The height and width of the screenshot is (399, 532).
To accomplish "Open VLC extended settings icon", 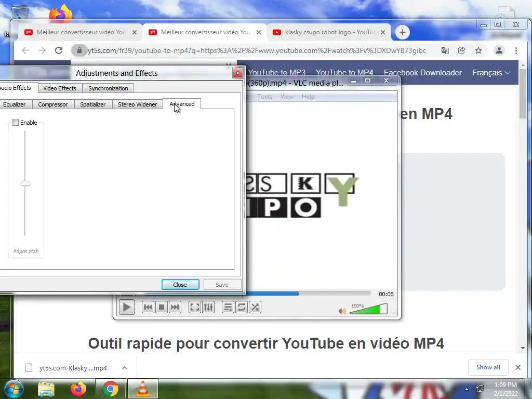I will pyautogui.click(x=208, y=308).
